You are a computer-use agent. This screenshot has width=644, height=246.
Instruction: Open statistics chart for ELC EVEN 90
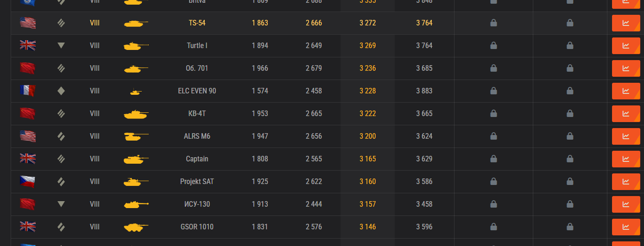click(x=626, y=91)
